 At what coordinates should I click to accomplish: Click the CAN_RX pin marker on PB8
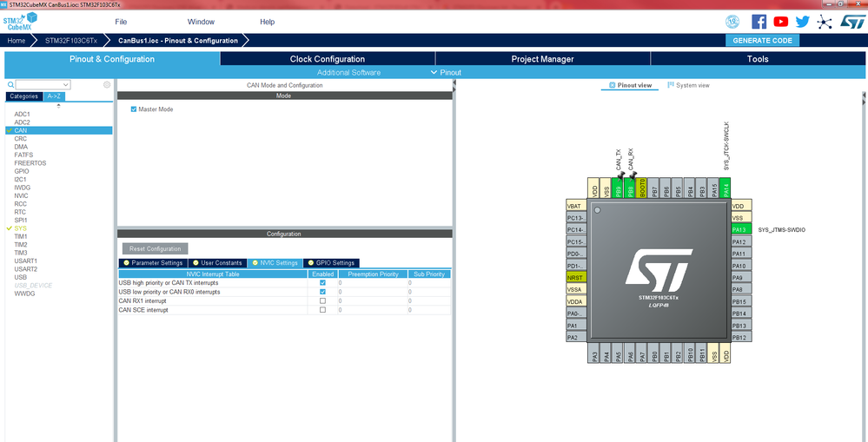click(x=633, y=175)
